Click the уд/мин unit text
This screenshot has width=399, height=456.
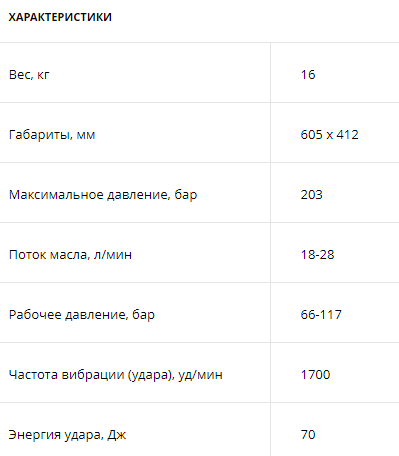200,375
